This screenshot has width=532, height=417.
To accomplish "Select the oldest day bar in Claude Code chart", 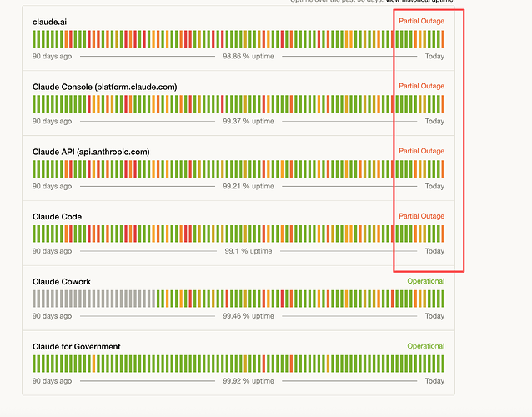I will point(34,234).
